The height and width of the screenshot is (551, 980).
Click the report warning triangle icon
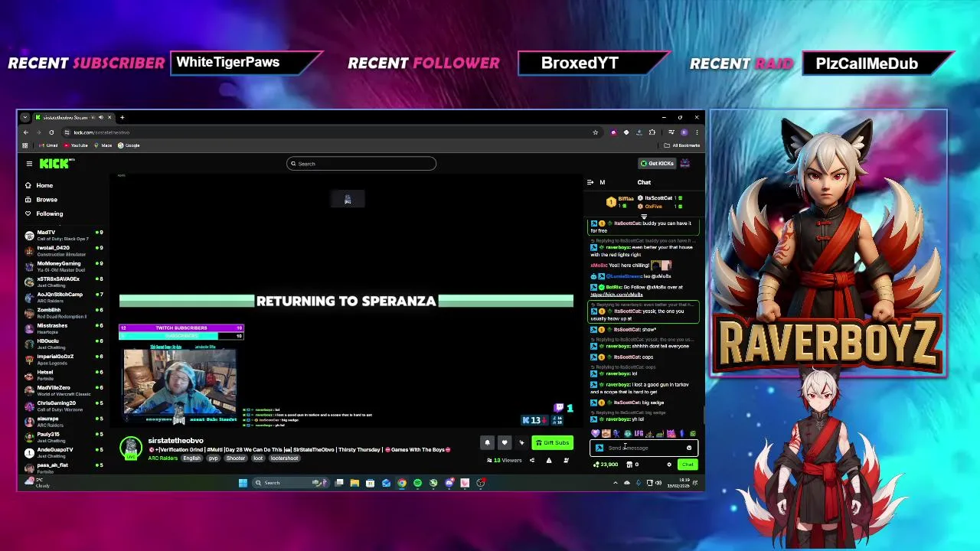[549, 460]
